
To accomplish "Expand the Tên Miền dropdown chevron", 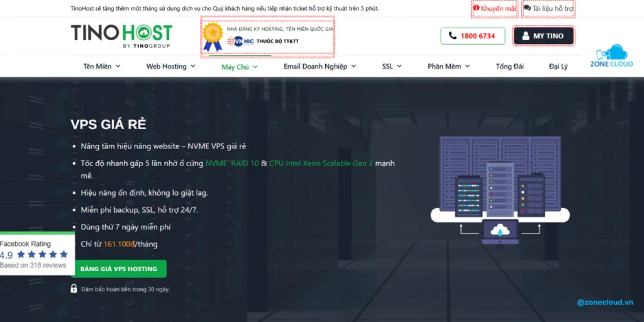I will coord(118,66).
